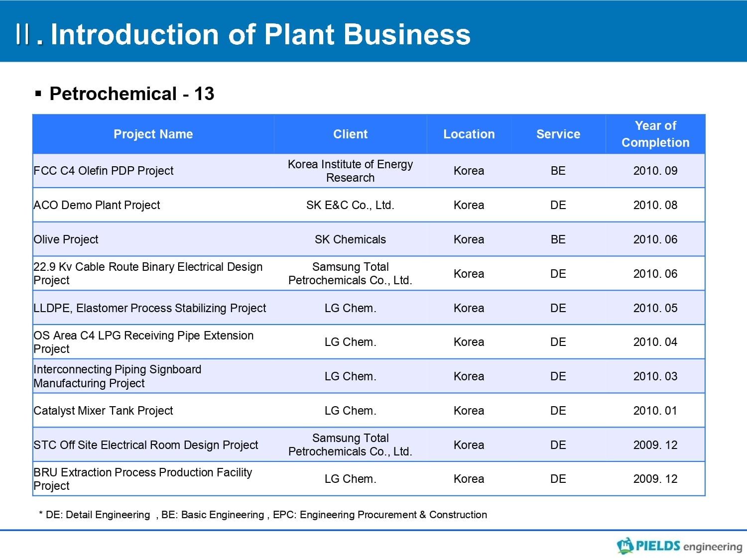
Task: Click 'SK E&C Co., Ltd.' client cell
Action: tap(350, 205)
